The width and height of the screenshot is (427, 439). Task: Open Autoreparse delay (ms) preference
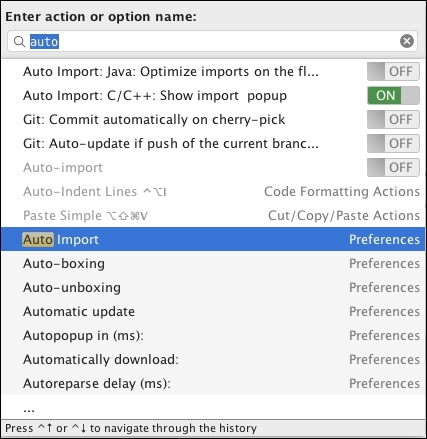pyautogui.click(x=213, y=383)
